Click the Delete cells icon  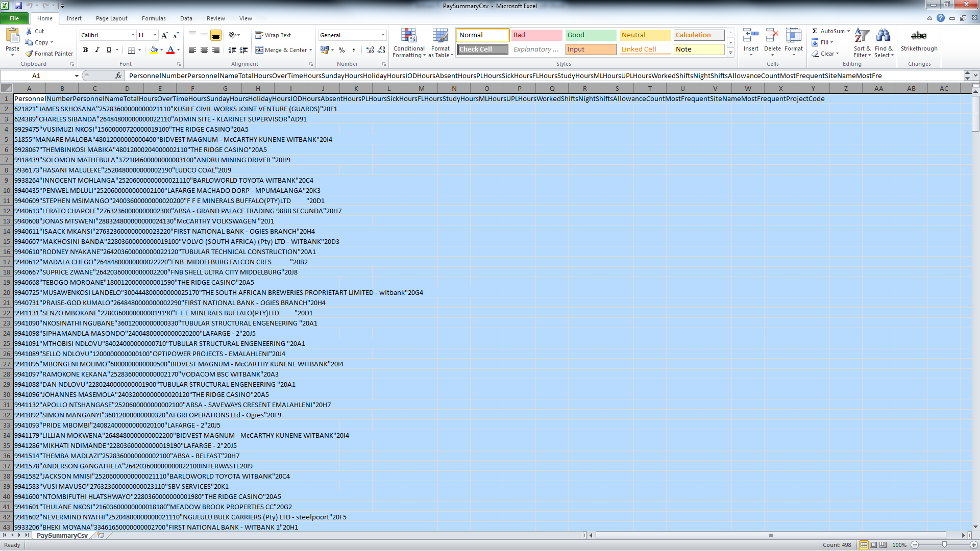pos(772,35)
